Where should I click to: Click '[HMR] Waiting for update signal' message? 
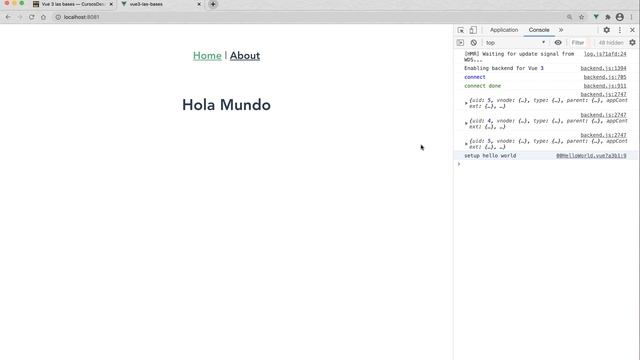(519, 57)
